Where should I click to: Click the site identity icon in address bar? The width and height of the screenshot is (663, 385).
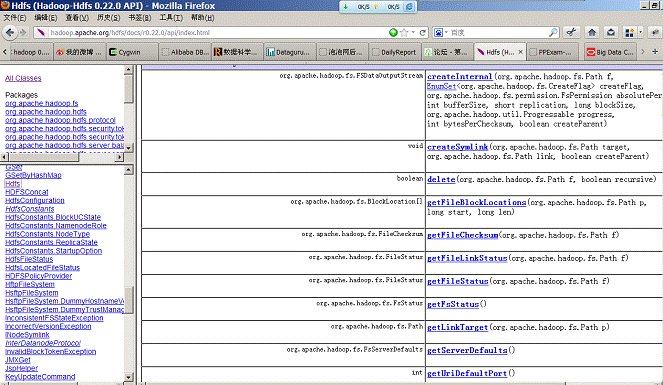click(x=41, y=33)
